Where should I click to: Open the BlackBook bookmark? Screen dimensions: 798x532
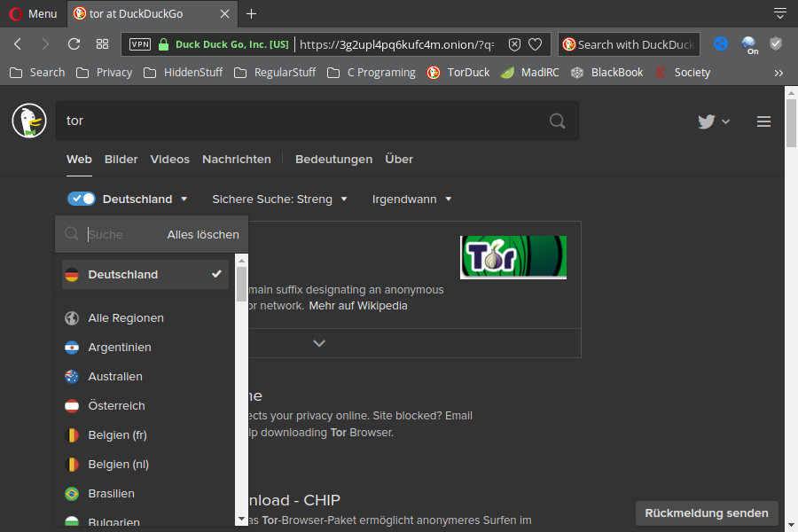click(x=607, y=73)
